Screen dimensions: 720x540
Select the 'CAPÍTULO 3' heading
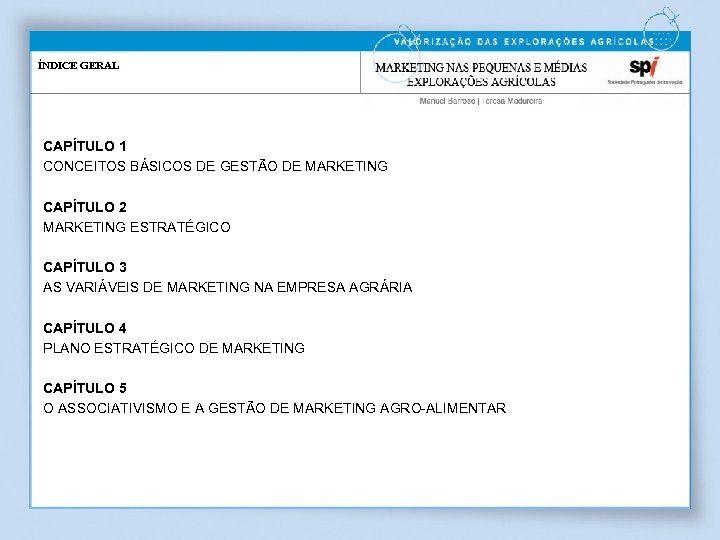coord(85,267)
